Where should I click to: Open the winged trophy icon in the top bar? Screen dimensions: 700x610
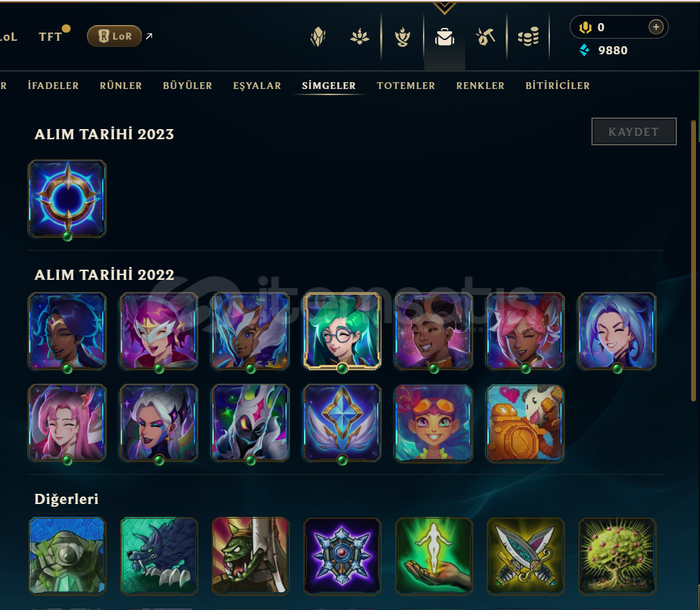[x=403, y=37]
